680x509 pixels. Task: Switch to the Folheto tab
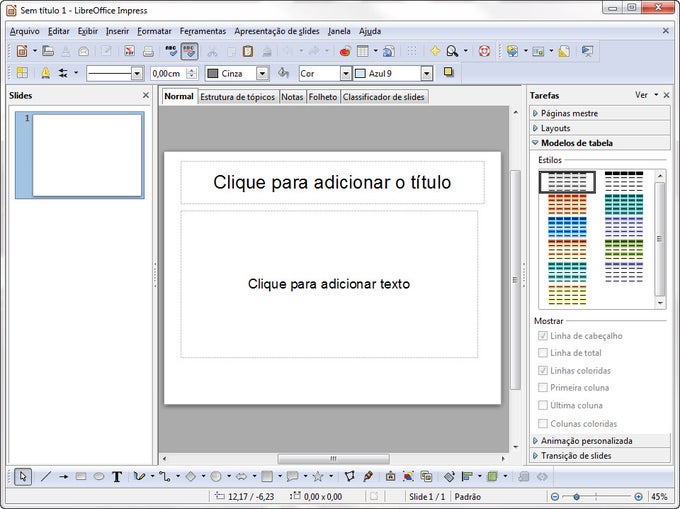click(323, 97)
